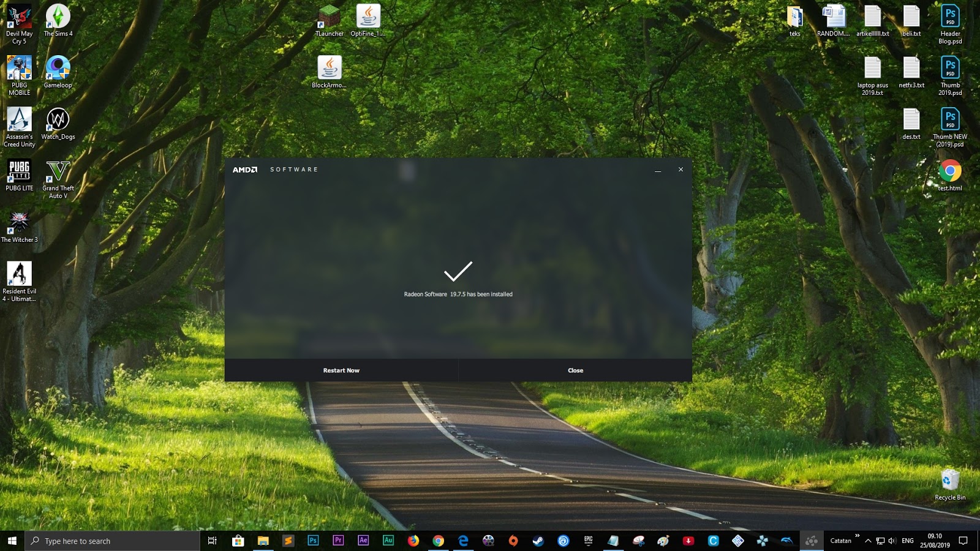This screenshot has height=551, width=980.
Task: Select PUBG MOBILE desktop icon
Action: pyautogui.click(x=19, y=76)
